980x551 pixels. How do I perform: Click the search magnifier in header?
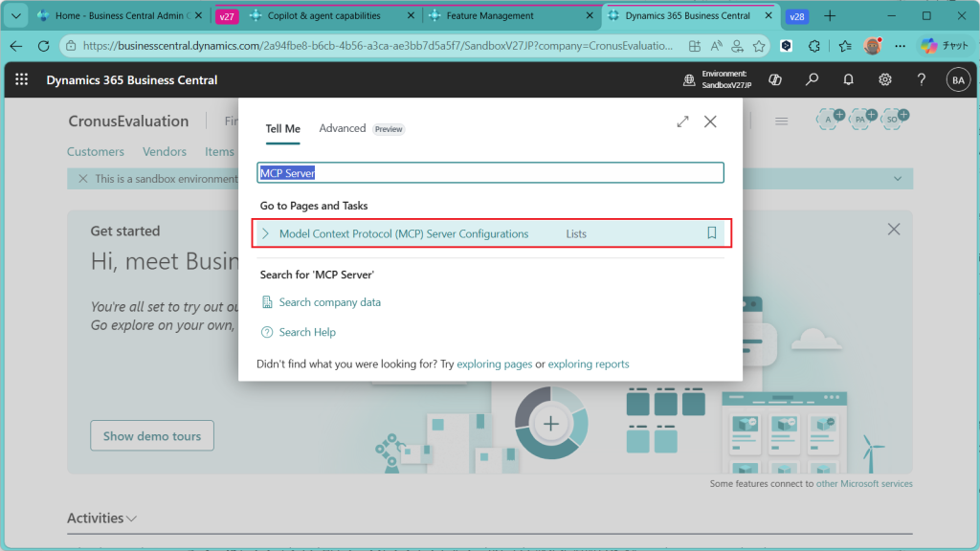point(812,80)
